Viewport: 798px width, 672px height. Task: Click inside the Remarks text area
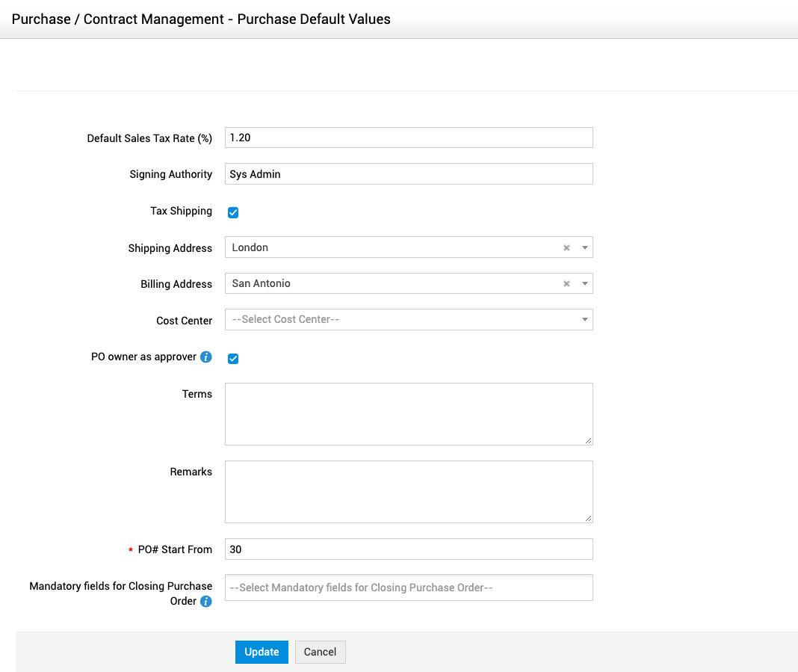[x=408, y=491]
